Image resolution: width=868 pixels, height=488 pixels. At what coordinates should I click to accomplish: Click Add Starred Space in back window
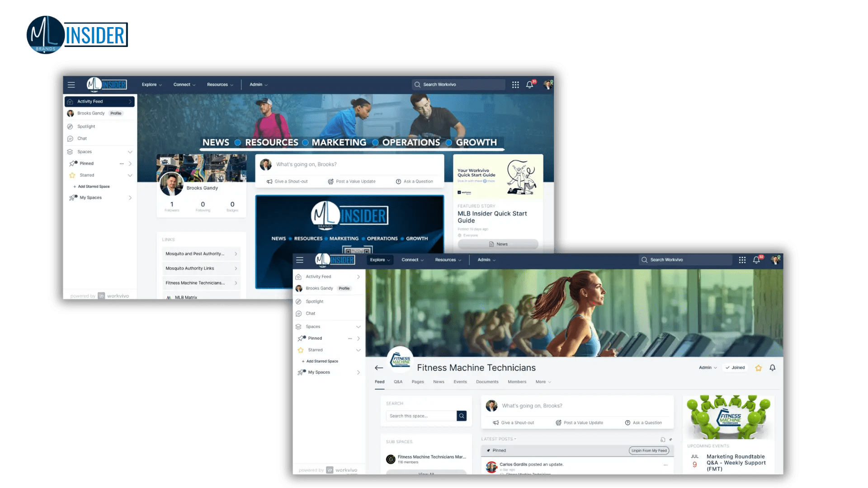tap(91, 187)
